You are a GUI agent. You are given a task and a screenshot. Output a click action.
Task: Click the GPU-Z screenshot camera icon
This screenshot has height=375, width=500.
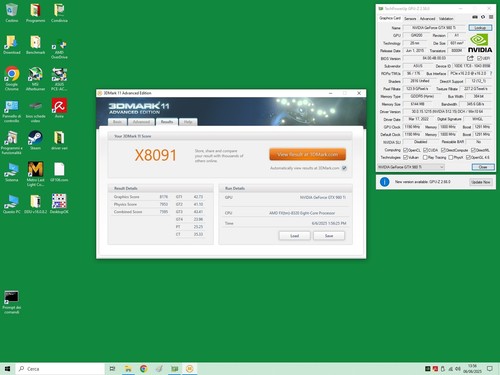(x=475, y=17)
